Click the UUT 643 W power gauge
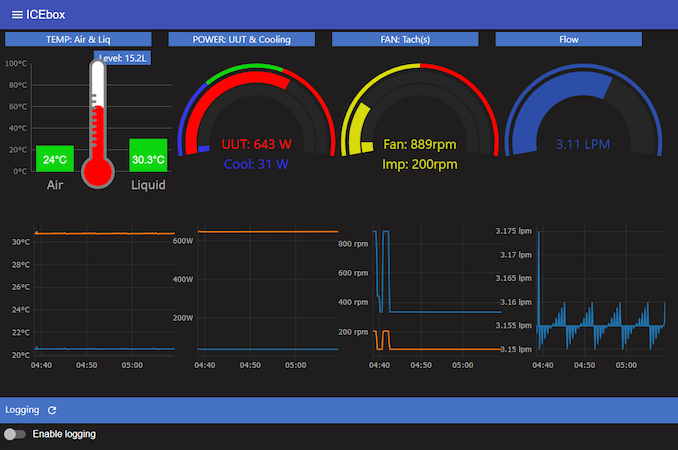 pyautogui.click(x=256, y=144)
